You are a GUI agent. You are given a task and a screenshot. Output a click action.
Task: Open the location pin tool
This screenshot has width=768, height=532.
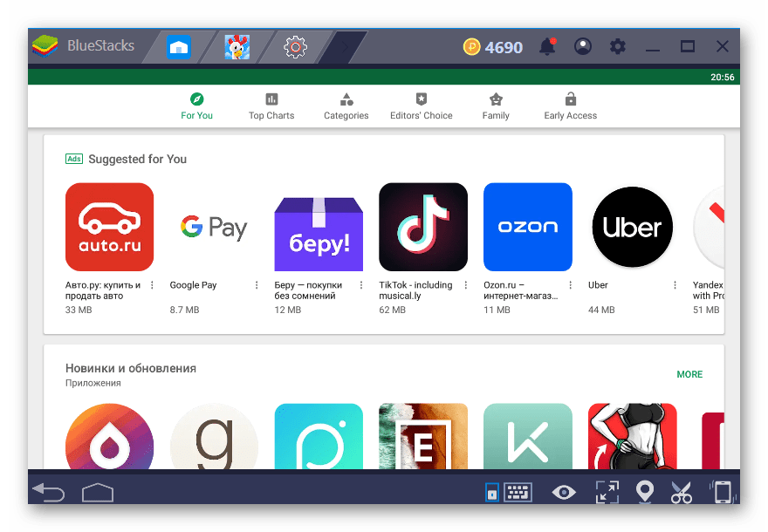[645, 492]
